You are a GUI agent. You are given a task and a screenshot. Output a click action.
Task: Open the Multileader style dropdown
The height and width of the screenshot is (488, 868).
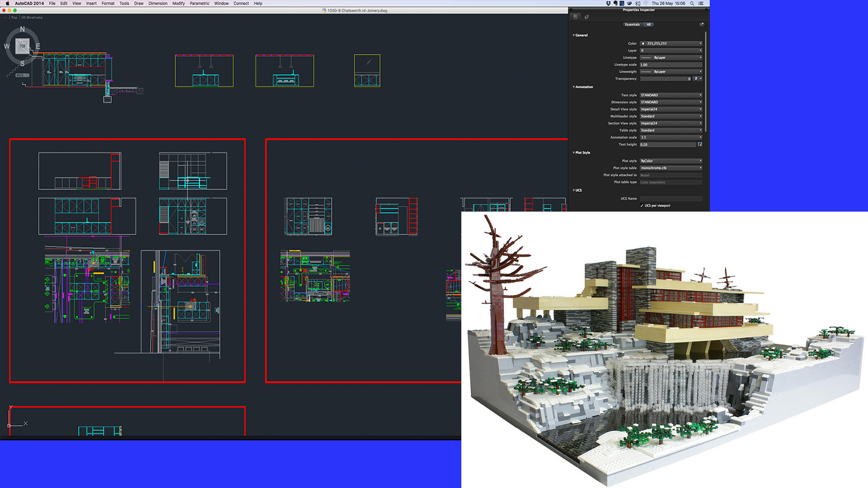pyautogui.click(x=671, y=116)
